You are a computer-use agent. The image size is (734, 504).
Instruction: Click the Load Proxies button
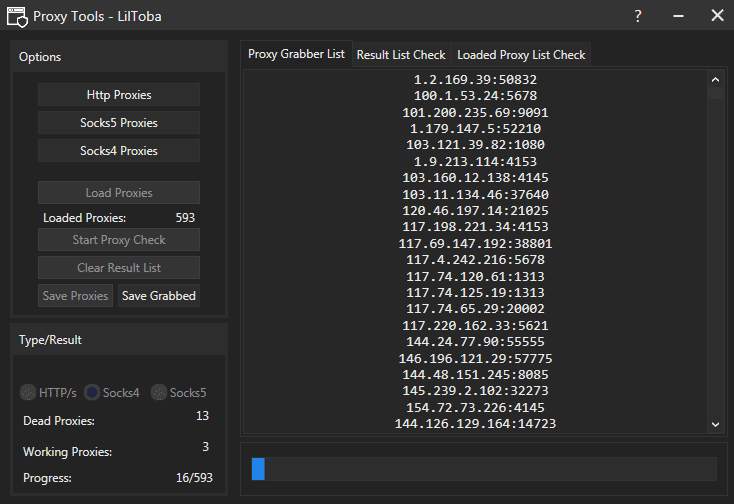(119, 193)
